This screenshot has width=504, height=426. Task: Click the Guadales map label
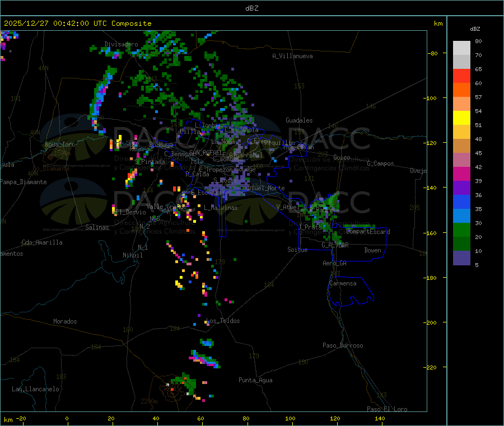pos(299,120)
